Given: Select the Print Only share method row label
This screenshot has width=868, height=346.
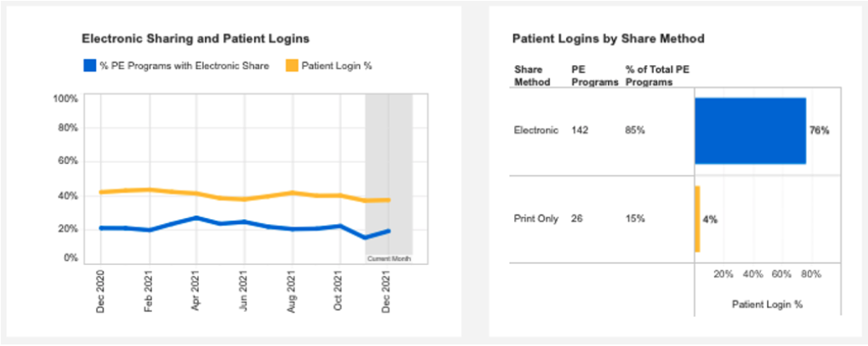Looking at the screenshot, I should (x=535, y=219).
